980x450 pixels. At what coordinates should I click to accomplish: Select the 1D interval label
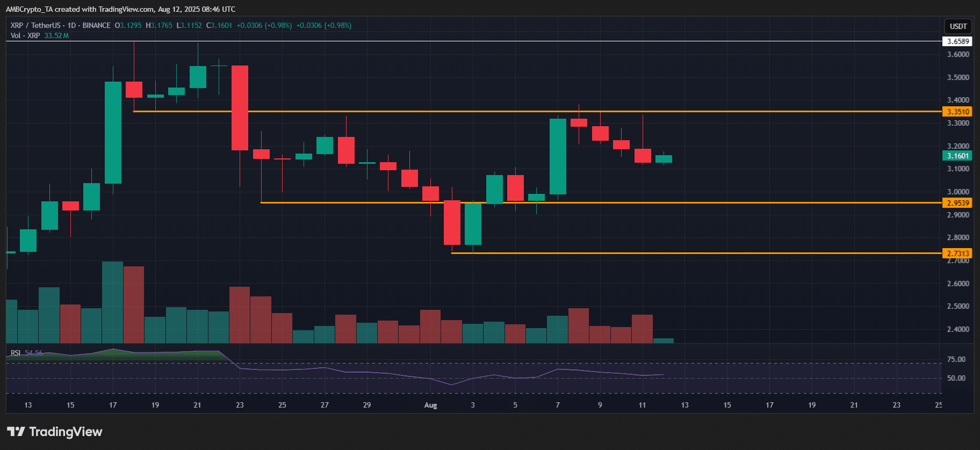[x=71, y=25]
